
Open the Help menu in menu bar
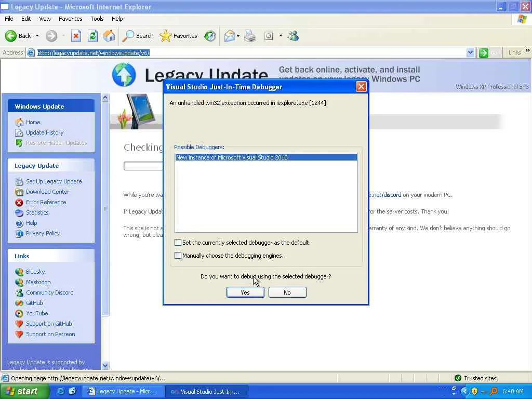point(117,19)
